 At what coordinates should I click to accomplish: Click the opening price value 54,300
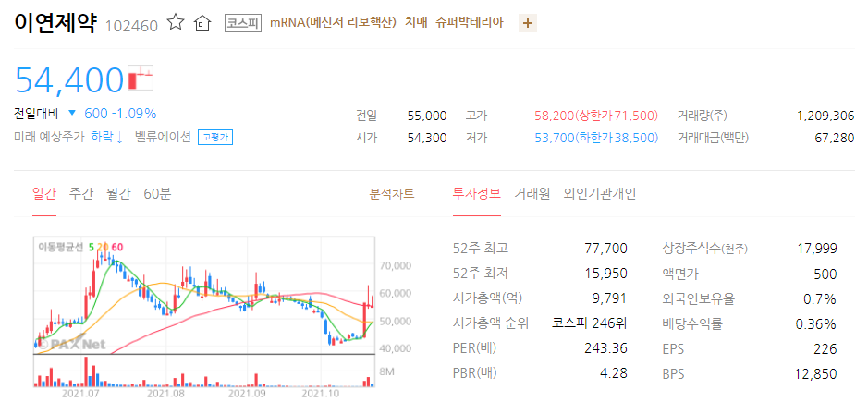point(427,138)
